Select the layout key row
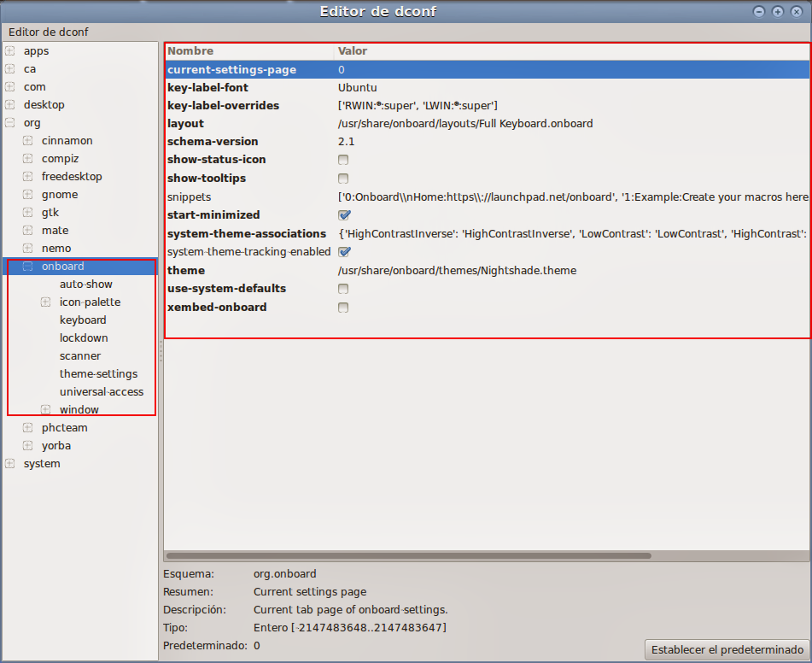The width and height of the screenshot is (812, 663). coord(488,123)
